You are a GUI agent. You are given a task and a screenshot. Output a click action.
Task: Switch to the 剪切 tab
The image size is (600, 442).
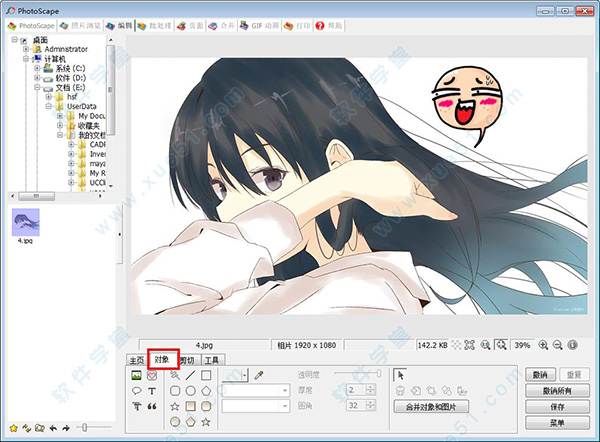click(189, 360)
